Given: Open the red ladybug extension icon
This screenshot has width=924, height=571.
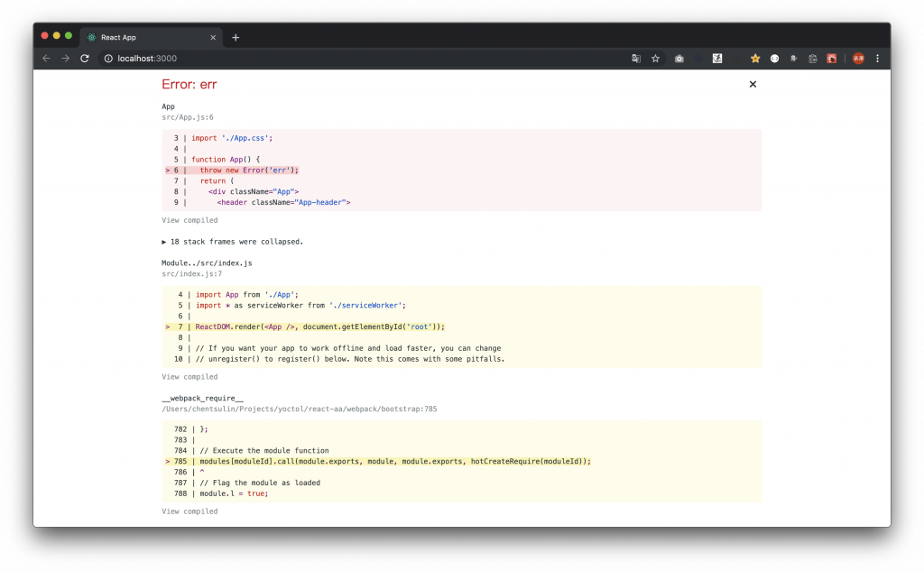Looking at the screenshot, I should pyautogui.click(x=831, y=59).
